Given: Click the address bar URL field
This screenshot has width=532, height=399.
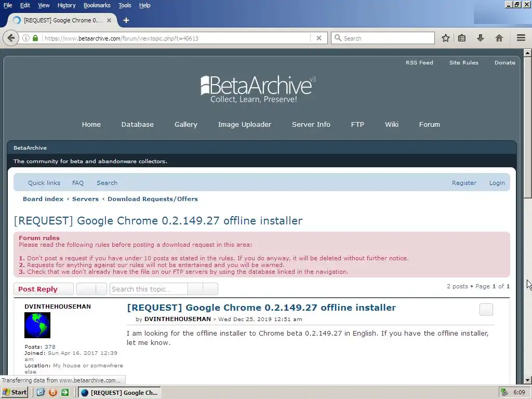Looking at the screenshot, I should click(177, 38).
